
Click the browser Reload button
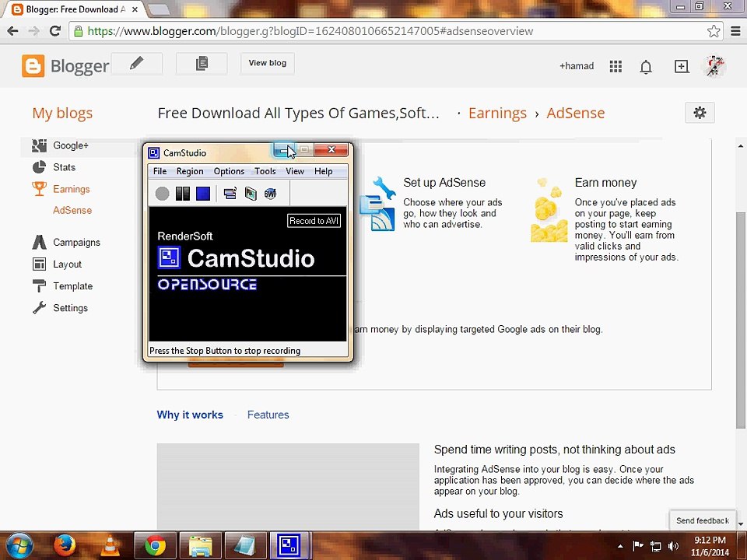click(x=55, y=31)
